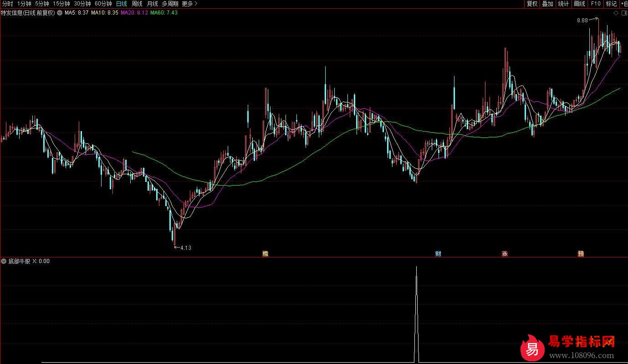The image size is (628, 364).
Task: Toggle the side panel layout icon
Action: click(x=624, y=13)
